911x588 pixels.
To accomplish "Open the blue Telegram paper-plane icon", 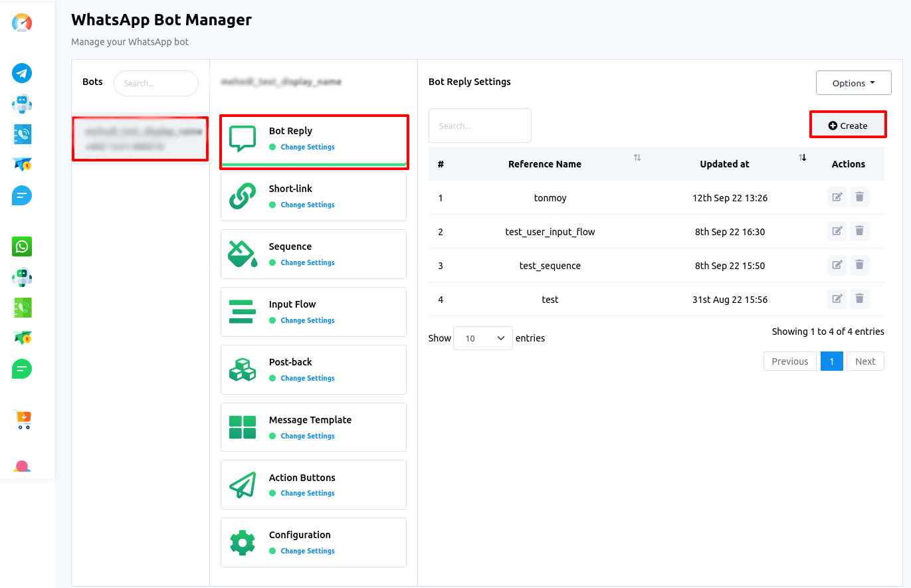I will [x=22, y=73].
